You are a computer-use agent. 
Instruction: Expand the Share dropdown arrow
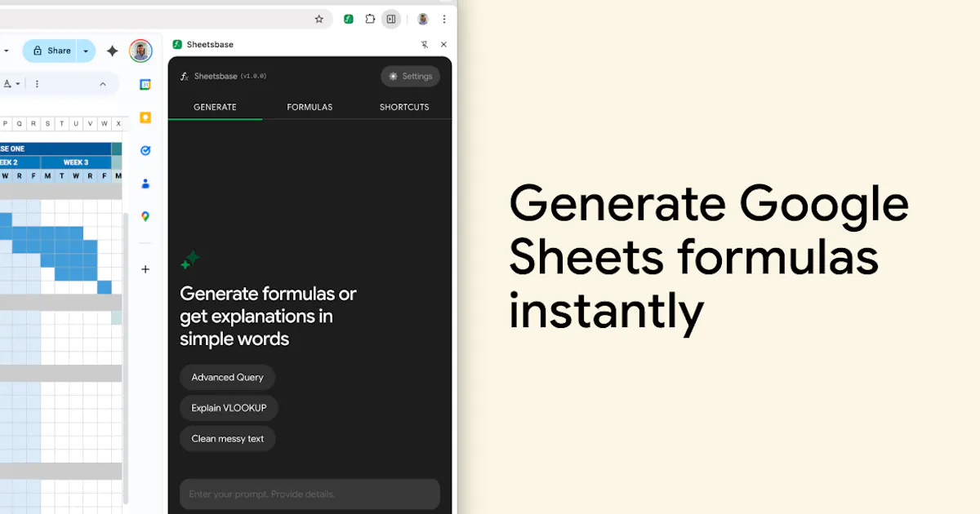[x=86, y=51]
